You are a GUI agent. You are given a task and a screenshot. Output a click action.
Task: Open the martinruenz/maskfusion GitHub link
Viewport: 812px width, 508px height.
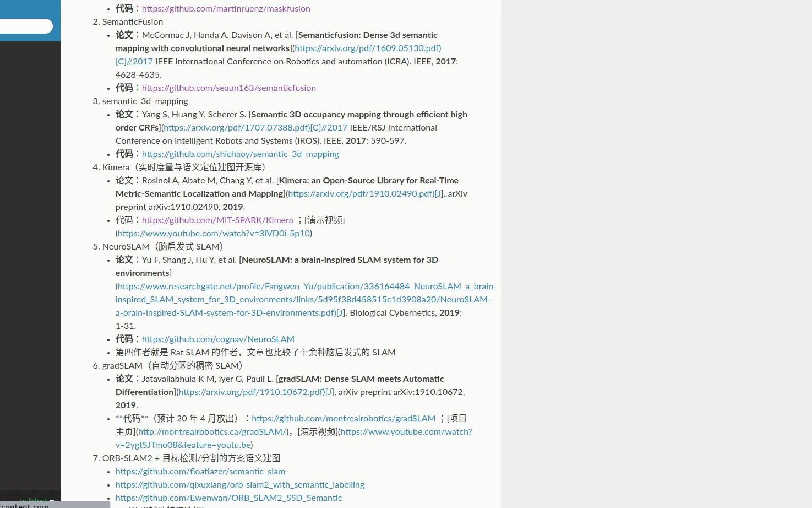(x=226, y=9)
